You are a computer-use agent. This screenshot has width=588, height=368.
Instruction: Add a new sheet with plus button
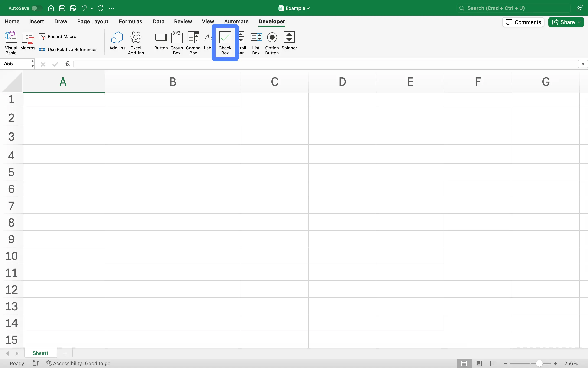[65, 353]
